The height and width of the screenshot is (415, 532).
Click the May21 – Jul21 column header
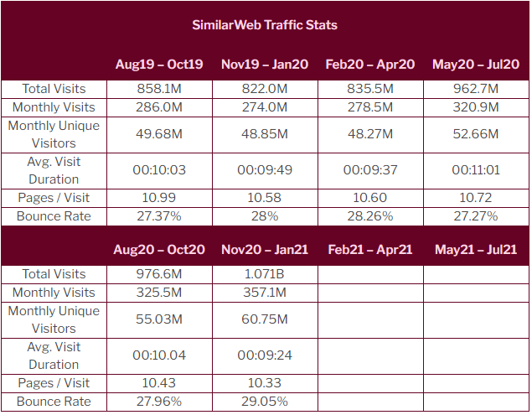[475, 250]
